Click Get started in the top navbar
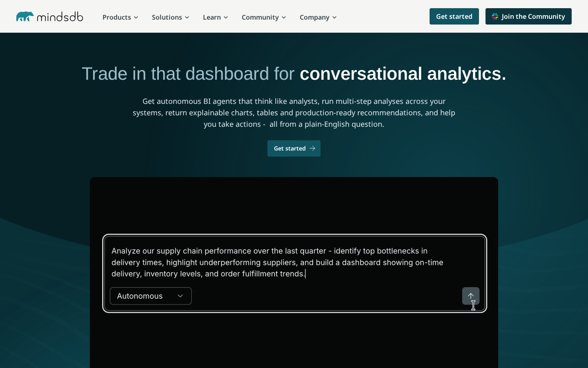 tap(454, 16)
